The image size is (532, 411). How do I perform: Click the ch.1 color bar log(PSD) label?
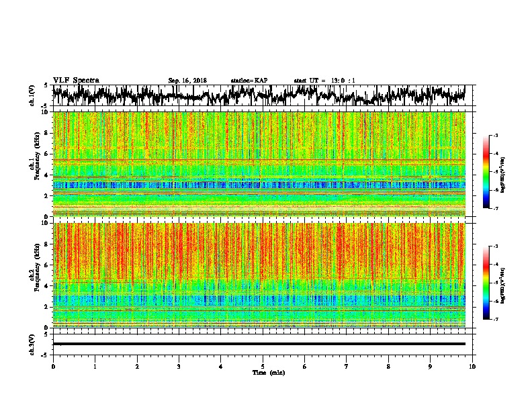point(502,175)
